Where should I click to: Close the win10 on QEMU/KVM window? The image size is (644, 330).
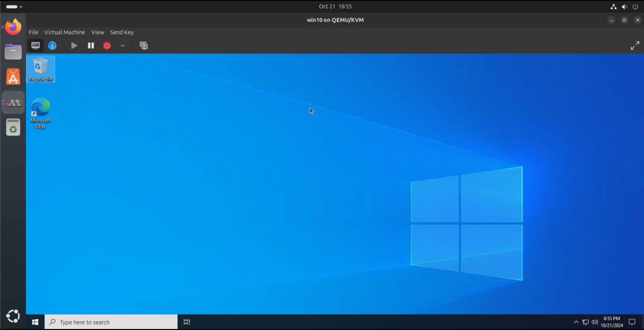638,20
